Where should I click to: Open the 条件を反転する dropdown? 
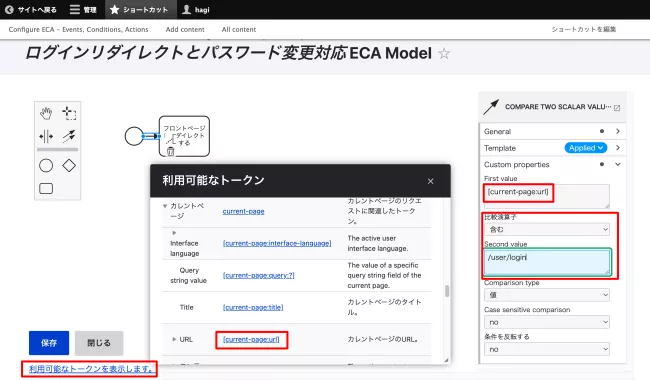(547, 349)
